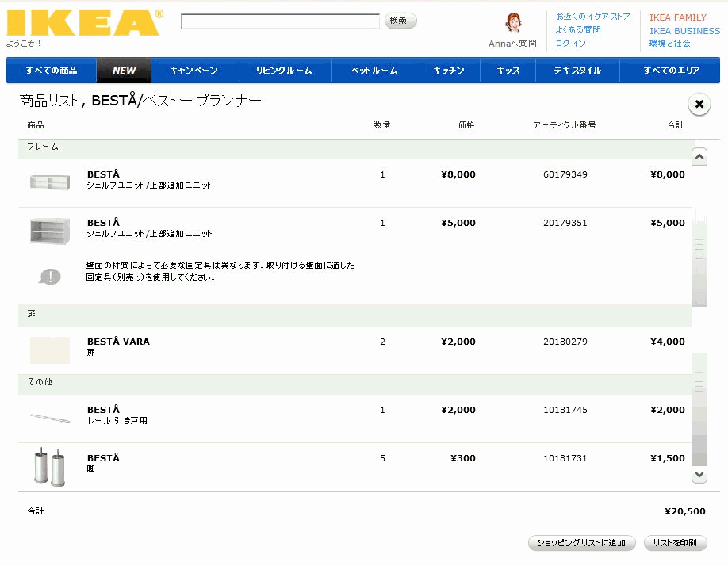Click the ¥5,000 BESTÅ shelf unit thumbnail
The height and width of the screenshot is (566, 728).
pos(50,231)
